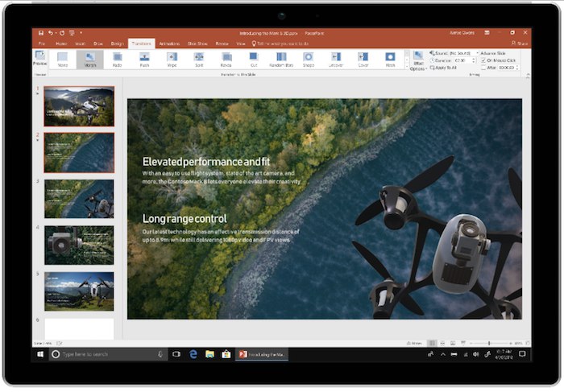Screen dimensions: 564x392
Task: Select slide 2 thumbnail in slide panel
Action: point(79,153)
